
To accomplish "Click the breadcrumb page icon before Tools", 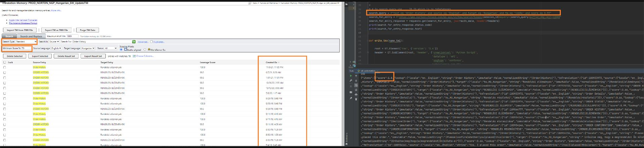I will [x=250, y=3].
